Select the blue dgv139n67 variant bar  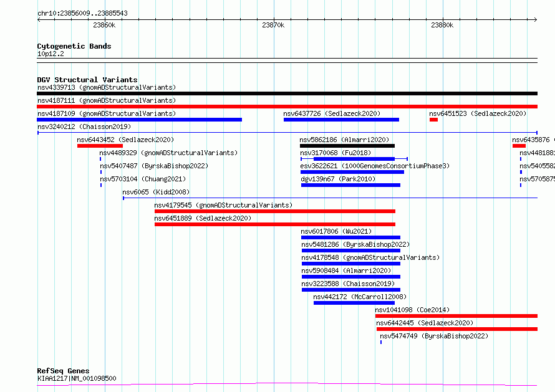[350, 185]
